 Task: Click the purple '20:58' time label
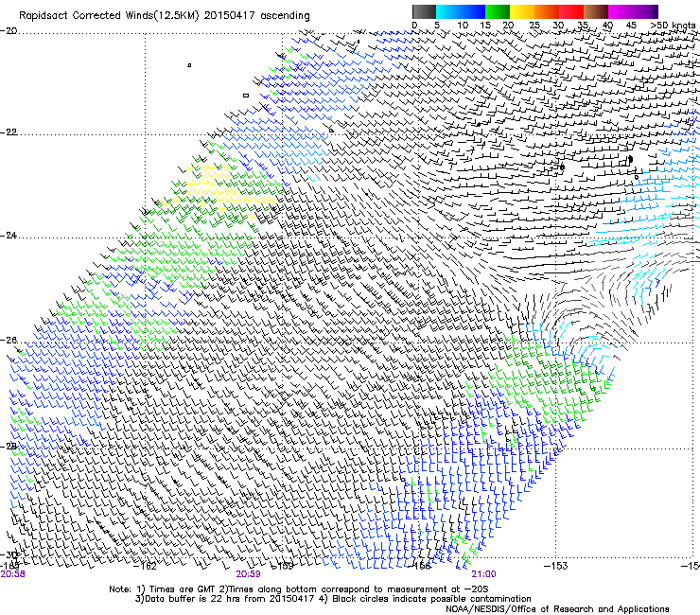pos(13,574)
